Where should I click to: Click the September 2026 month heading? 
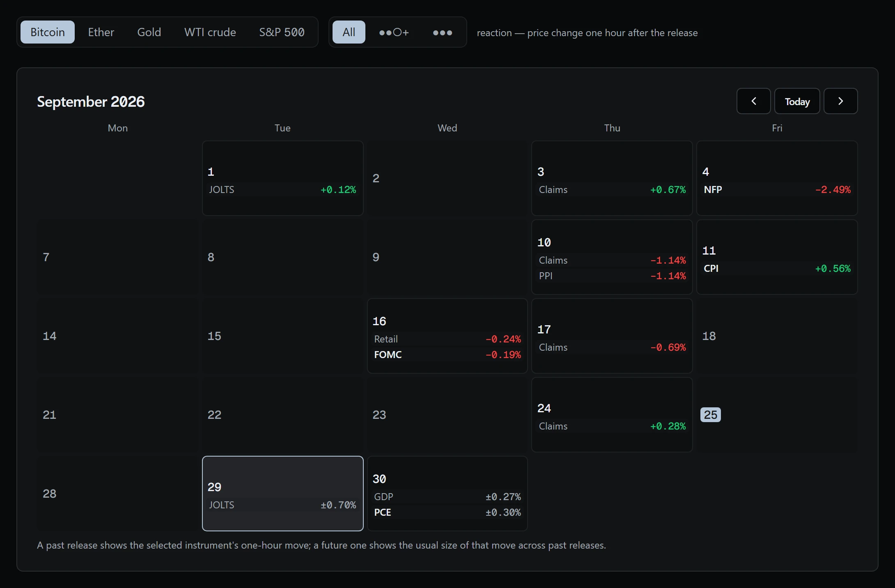coord(91,101)
